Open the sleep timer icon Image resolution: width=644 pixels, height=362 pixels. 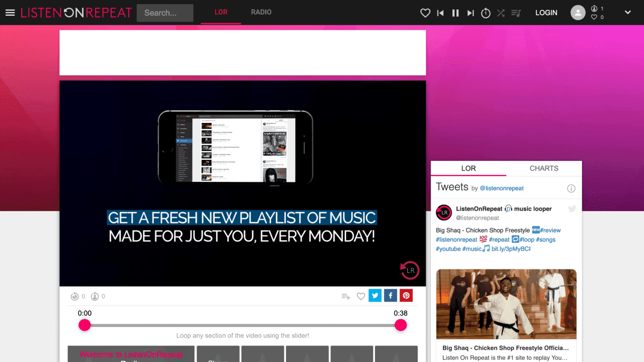(486, 13)
